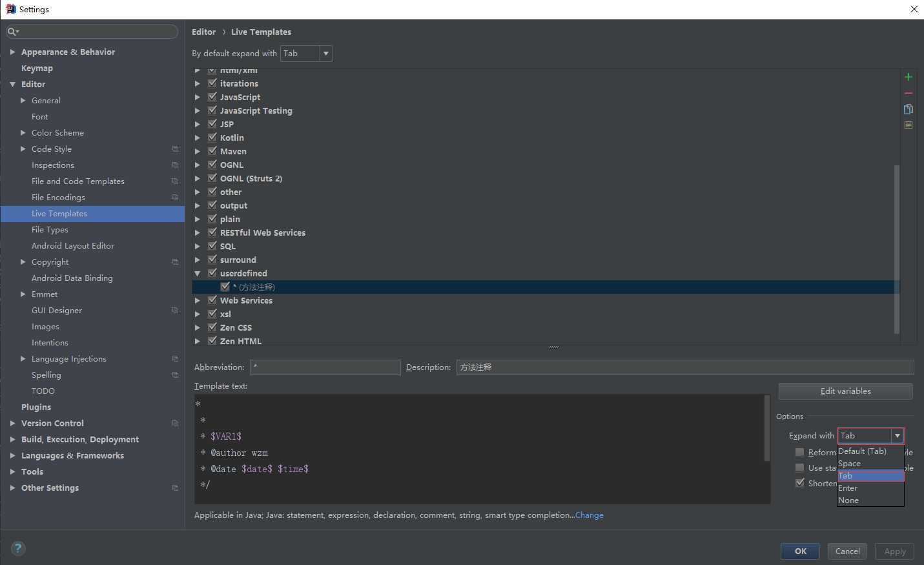
Task: Choose Enter in the expand dropdown
Action: [870, 488]
